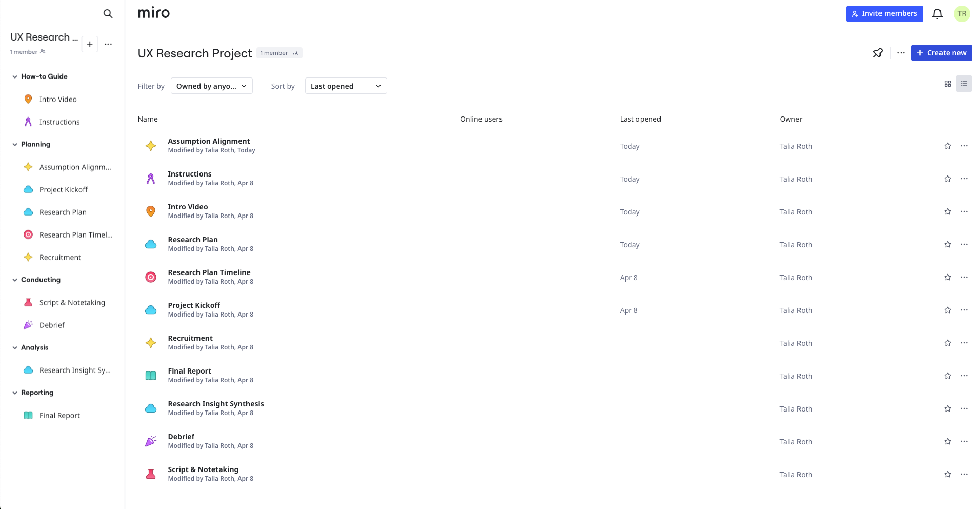Open more options for Recruitment row
This screenshot has height=509, width=980.
[x=964, y=343]
